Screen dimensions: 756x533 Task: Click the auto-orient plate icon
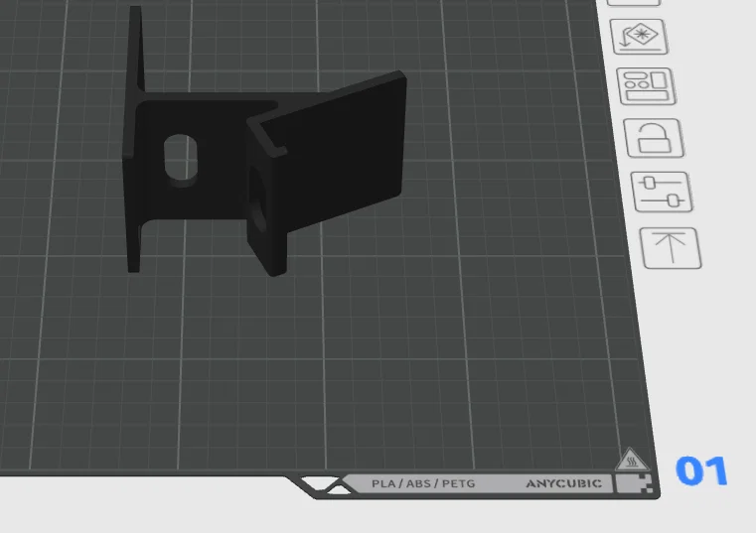tap(639, 37)
